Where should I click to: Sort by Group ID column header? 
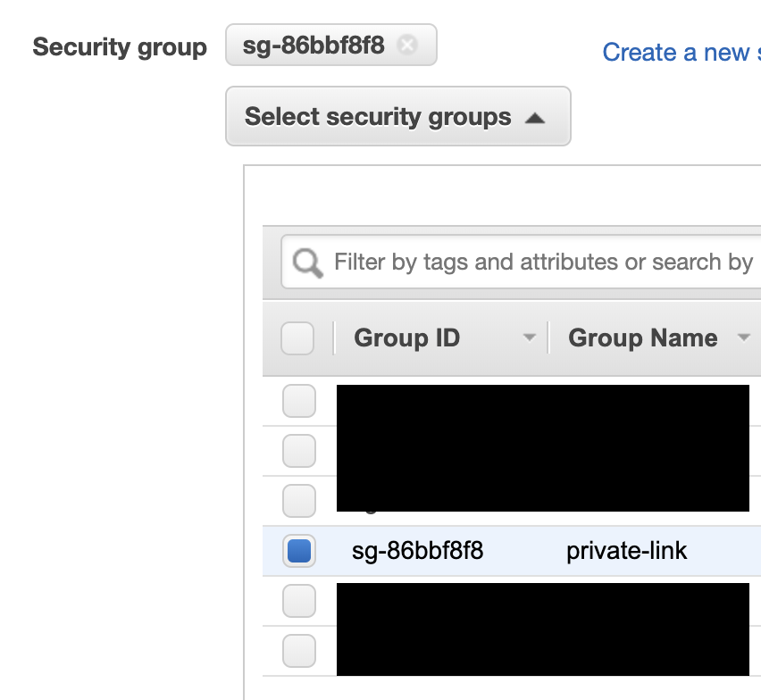406,337
